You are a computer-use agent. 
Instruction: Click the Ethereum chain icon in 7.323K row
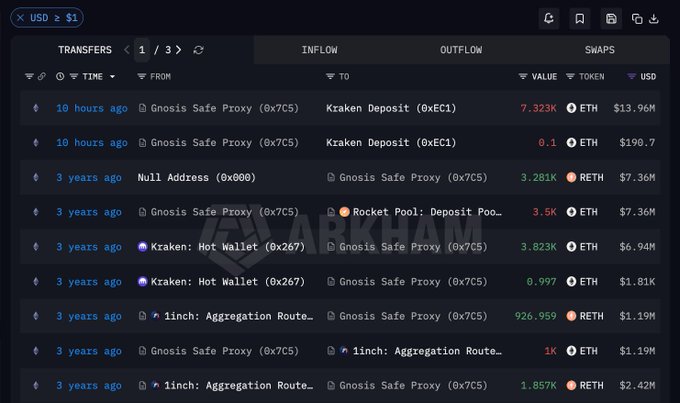[36, 108]
